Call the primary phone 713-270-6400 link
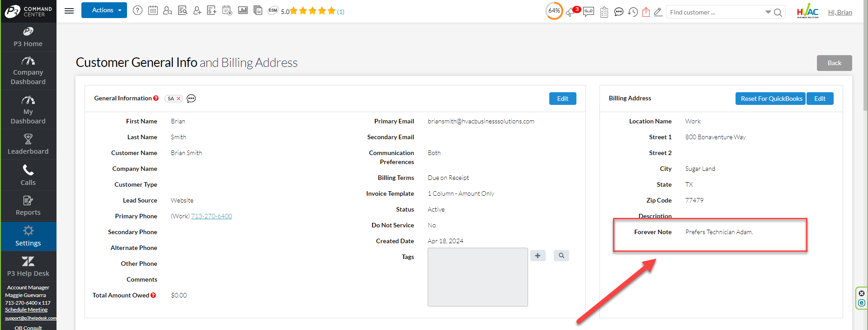The height and width of the screenshot is (330, 868). coord(212,216)
